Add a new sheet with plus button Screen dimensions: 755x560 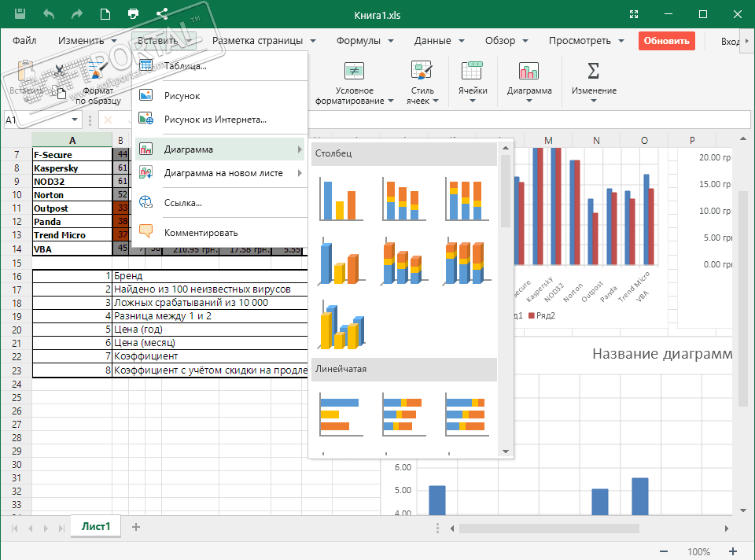(x=136, y=527)
